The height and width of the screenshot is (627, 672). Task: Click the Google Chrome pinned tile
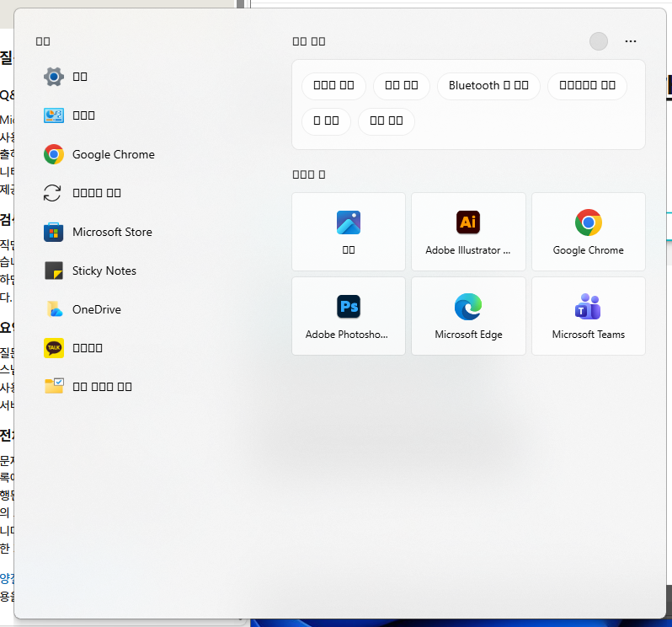click(x=589, y=232)
